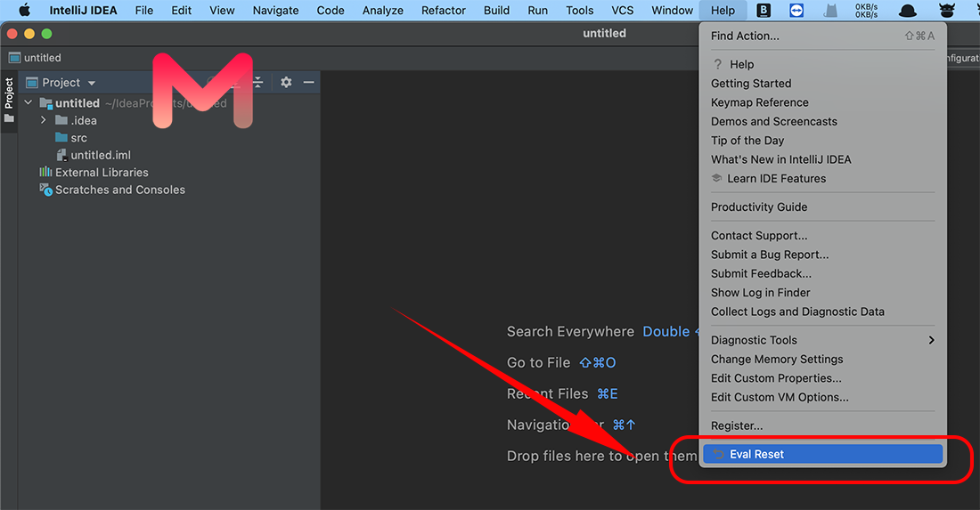Click the Project tool window settings gear

pyautogui.click(x=286, y=83)
